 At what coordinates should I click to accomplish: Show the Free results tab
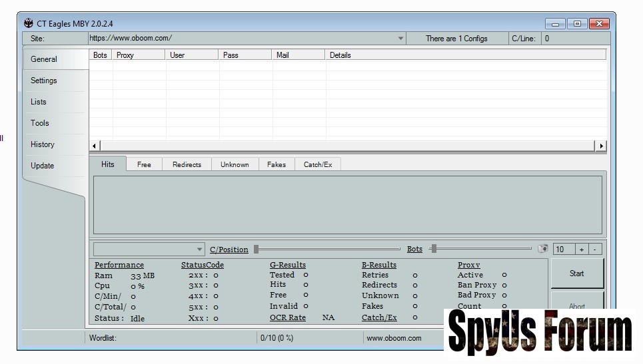click(x=144, y=164)
